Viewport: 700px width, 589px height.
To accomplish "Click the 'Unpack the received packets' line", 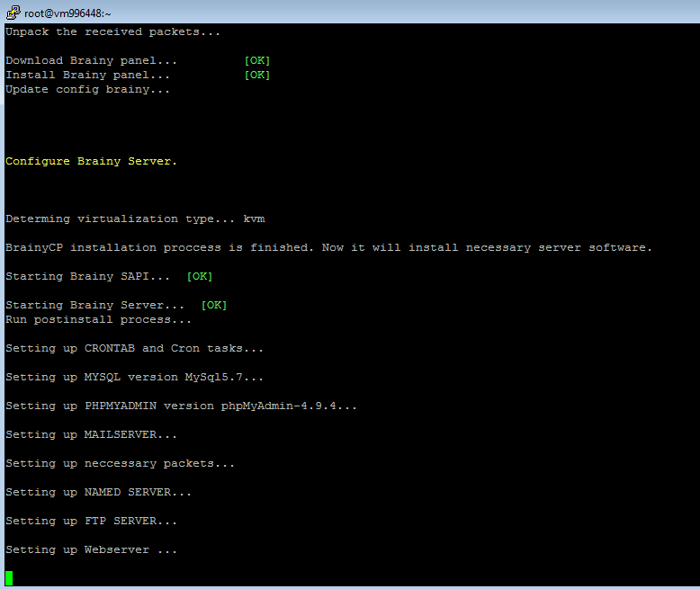I will tap(112, 32).
